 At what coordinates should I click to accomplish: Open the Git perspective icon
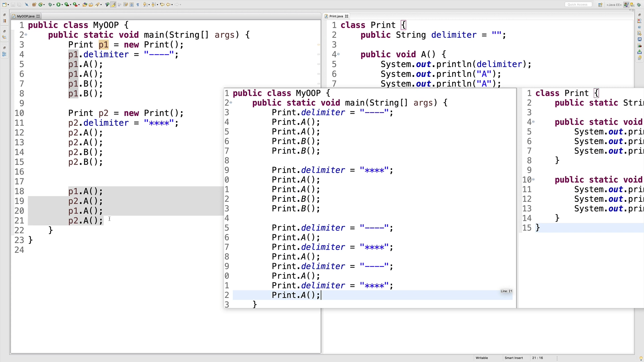click(x=632, y=5)
